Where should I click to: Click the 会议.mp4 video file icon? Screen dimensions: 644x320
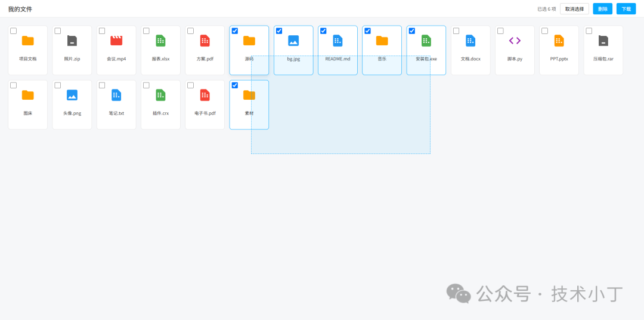116,41
